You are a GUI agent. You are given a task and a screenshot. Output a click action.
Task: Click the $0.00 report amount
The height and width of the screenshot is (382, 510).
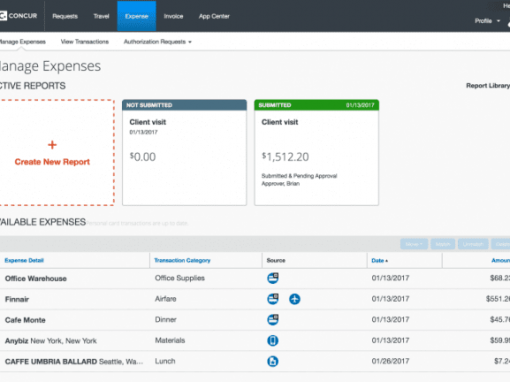pos(143,157)
